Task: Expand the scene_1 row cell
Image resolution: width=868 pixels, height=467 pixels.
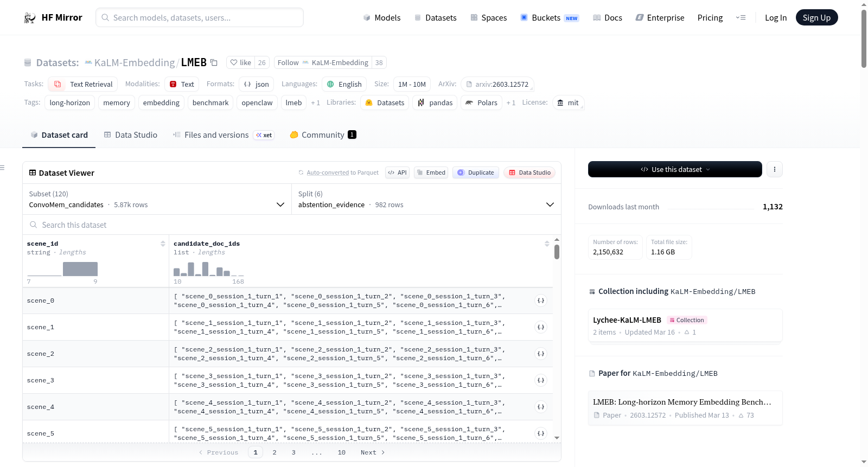Action: (x=541, y=327)
